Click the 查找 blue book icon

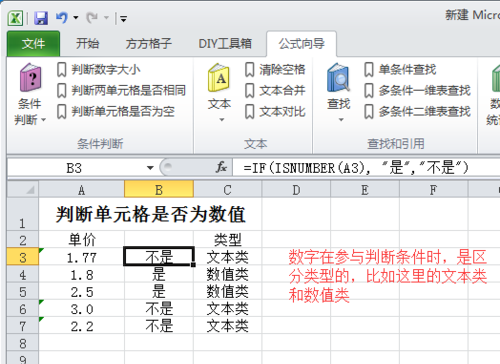coord(338,78)
